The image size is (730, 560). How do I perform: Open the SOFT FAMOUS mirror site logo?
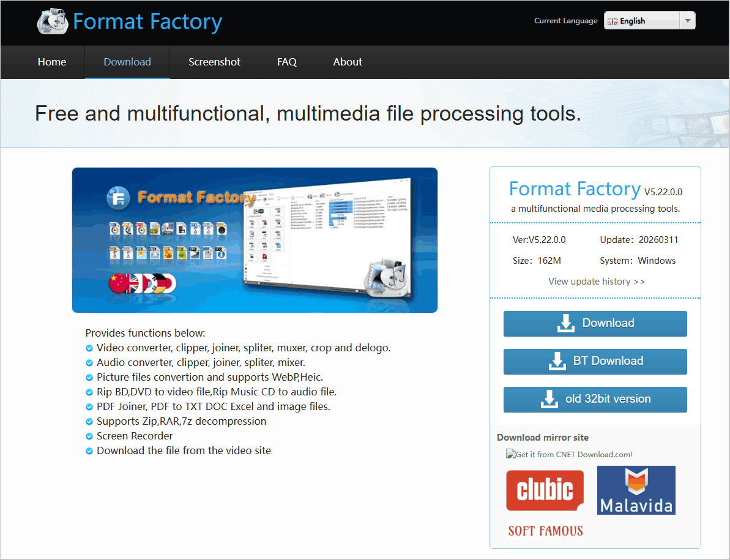point(545,531)
